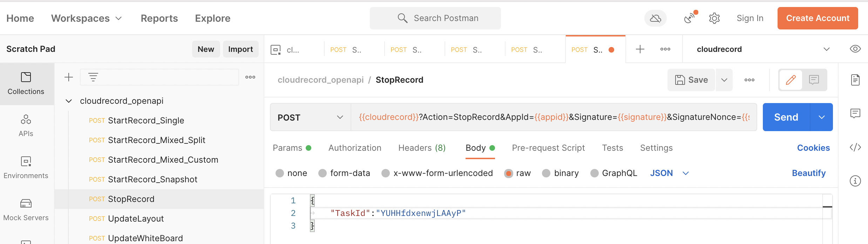Open the Reports menu
The image size is (868, 244).
[159, 18]
